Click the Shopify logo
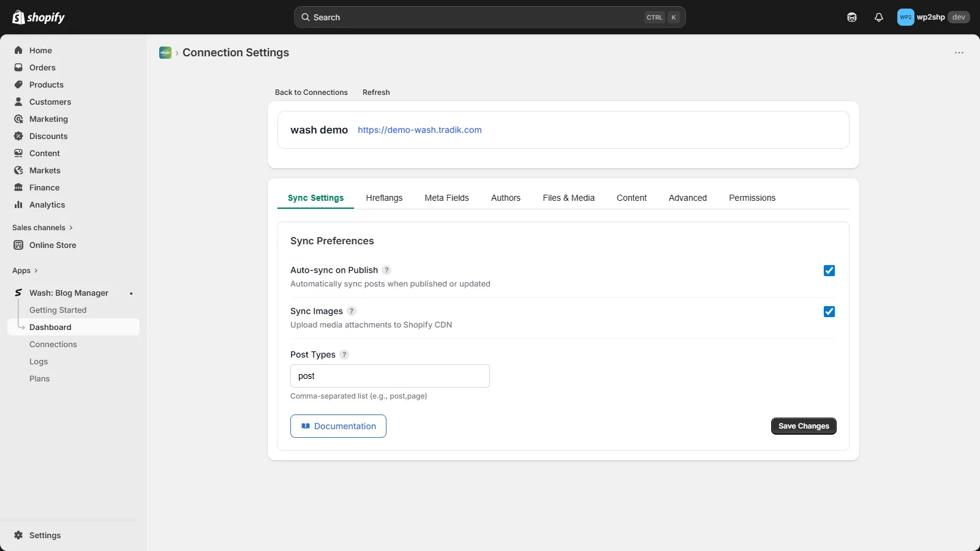The image size is (980, 551). click(39, 17)
